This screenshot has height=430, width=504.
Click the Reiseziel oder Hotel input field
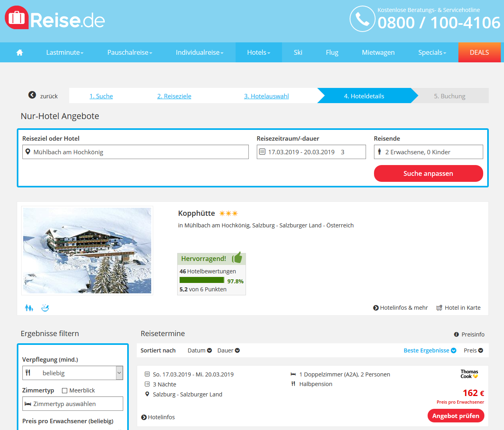[x=136, y=152]
